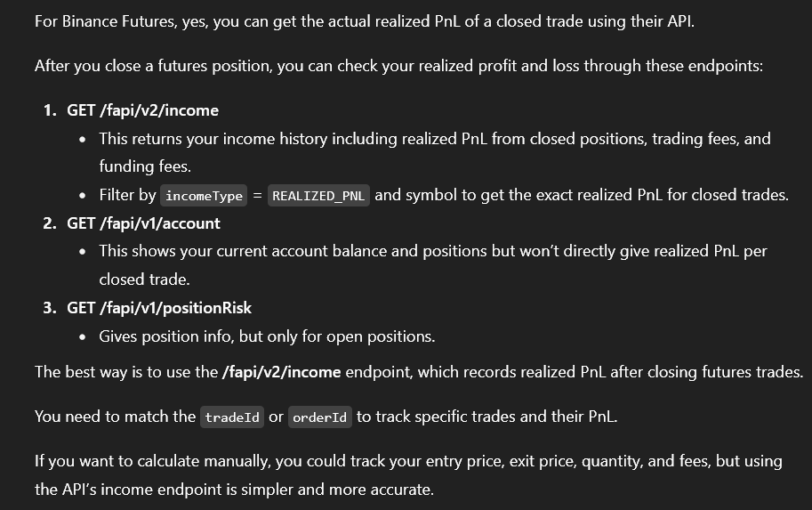Click the 'You need to match the' text

point(115,417)
